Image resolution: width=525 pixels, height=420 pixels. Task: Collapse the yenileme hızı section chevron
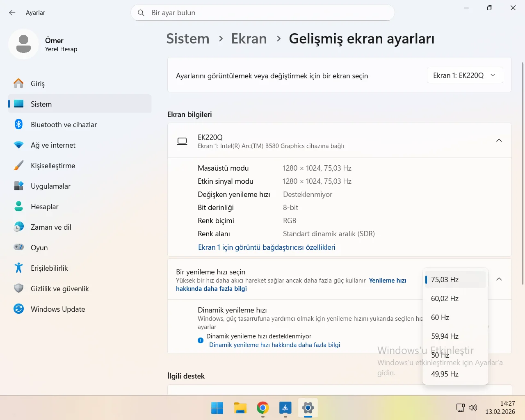pos(499,279)
